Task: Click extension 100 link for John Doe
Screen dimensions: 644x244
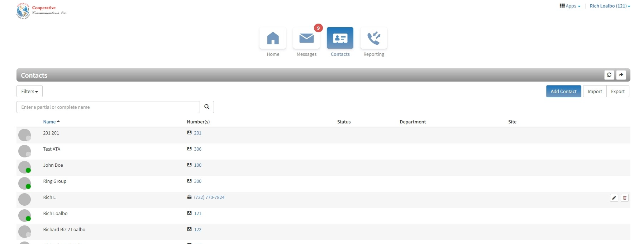Action: pos(197,165)
